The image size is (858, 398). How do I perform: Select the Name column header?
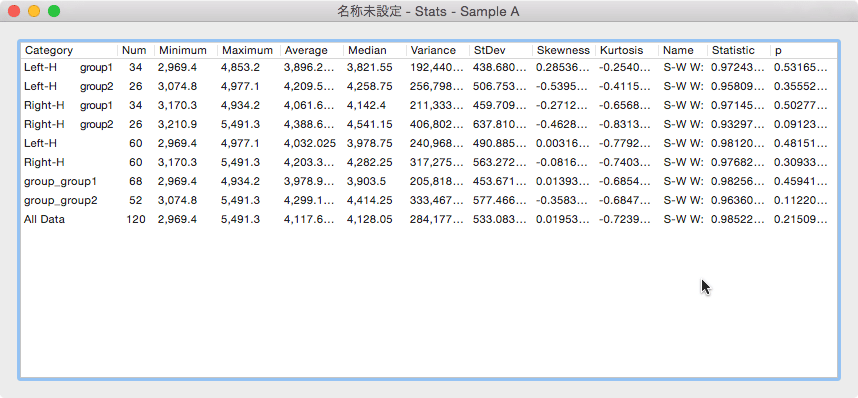683,50
